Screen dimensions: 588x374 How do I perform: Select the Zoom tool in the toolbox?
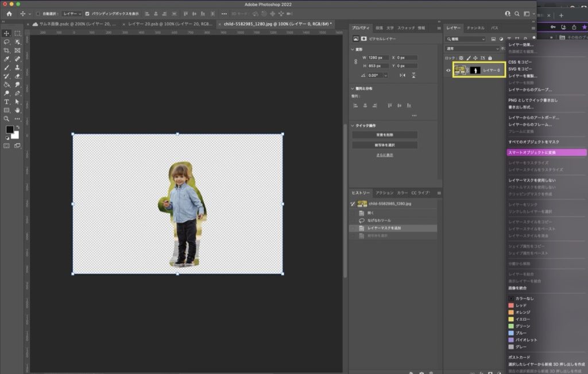(6, 119)
